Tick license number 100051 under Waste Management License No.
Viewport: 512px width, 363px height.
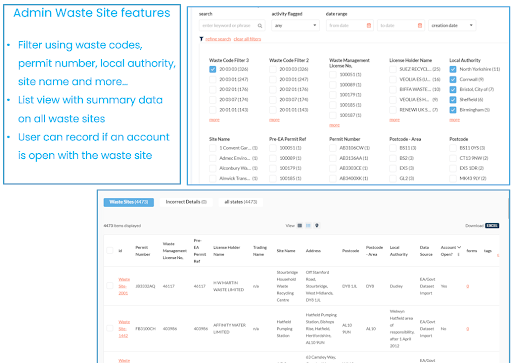pyautogui.click(x=333, y=75)
